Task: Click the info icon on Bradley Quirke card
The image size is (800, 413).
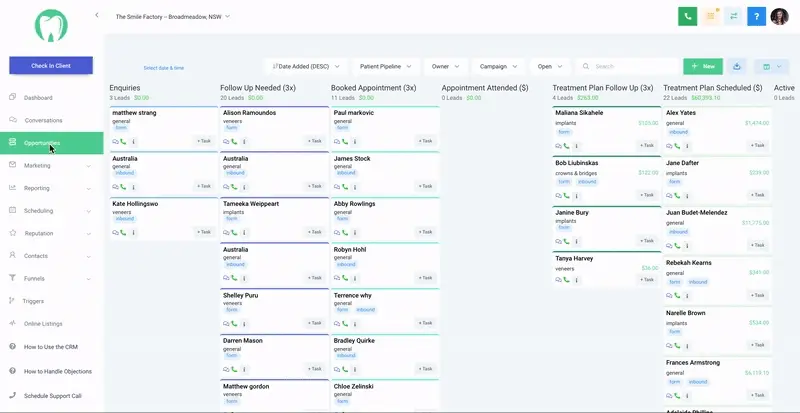Action: coord(355,369)
